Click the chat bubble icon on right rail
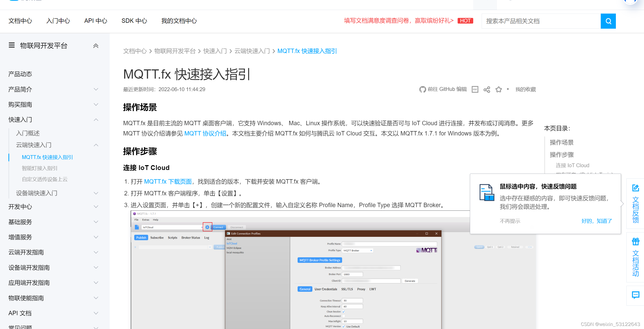This screenshot has height=329, width=644. [636, 295]
